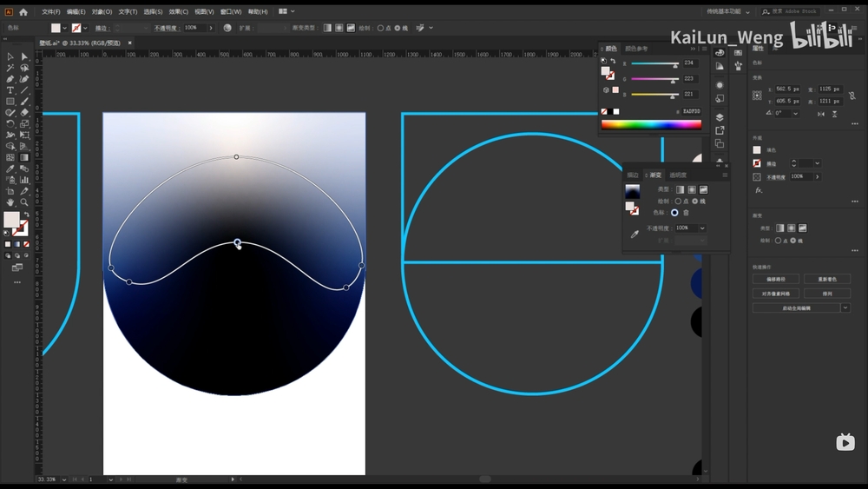
Task: Delete the gradient stop with the trash icon
Action: (686, 213)
